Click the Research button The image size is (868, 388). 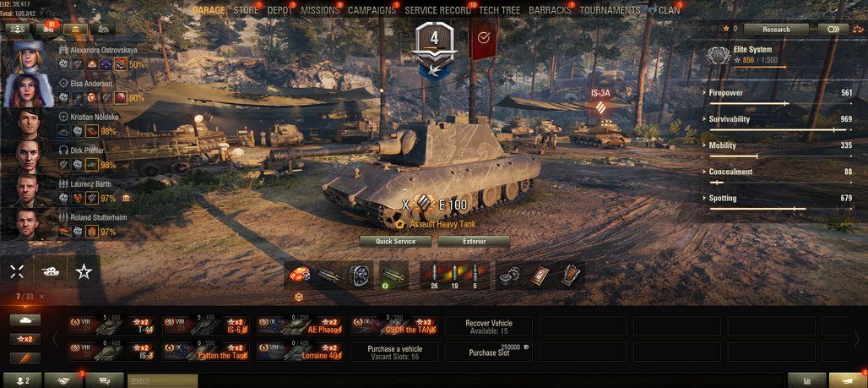point(776,30)
